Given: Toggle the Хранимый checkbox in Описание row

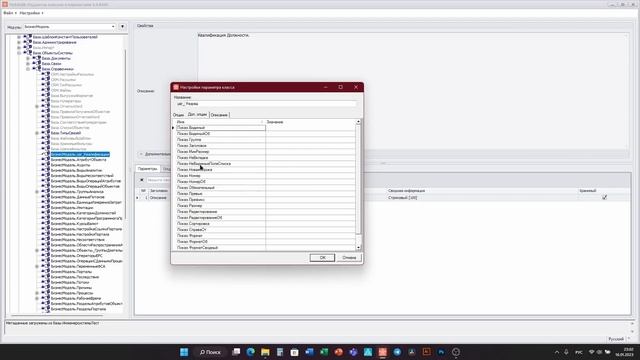Looking at the screenshot, I should tap(604, 198).
